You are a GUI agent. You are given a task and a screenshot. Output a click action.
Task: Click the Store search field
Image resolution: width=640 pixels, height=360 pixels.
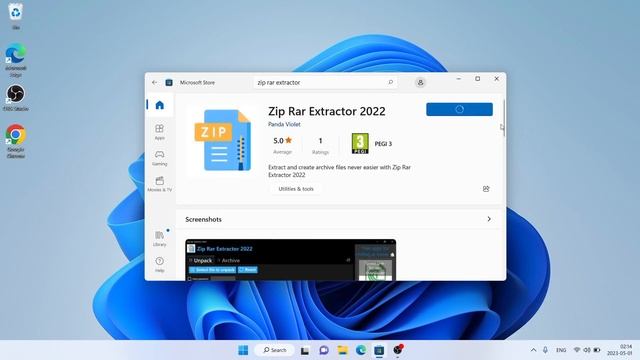point(325,82)
